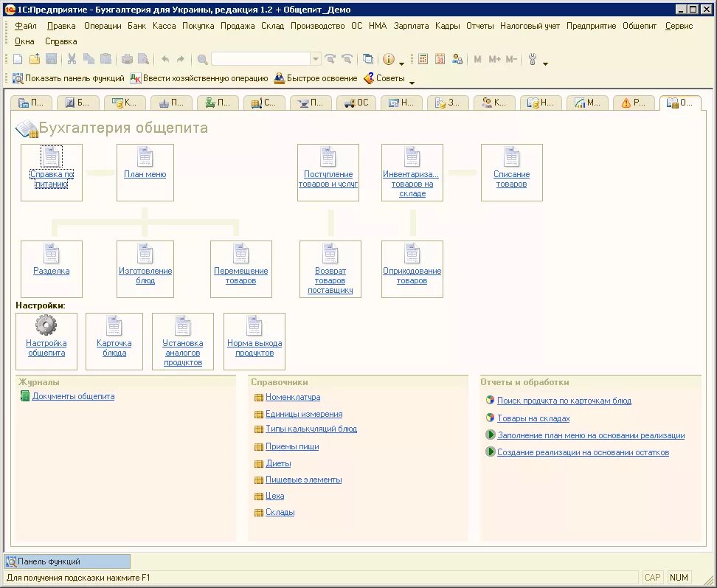This screenshot has height=588, width=717.
Task: Expand dropdown arrow next to wrench icon
Action: [x=545, y=63]
